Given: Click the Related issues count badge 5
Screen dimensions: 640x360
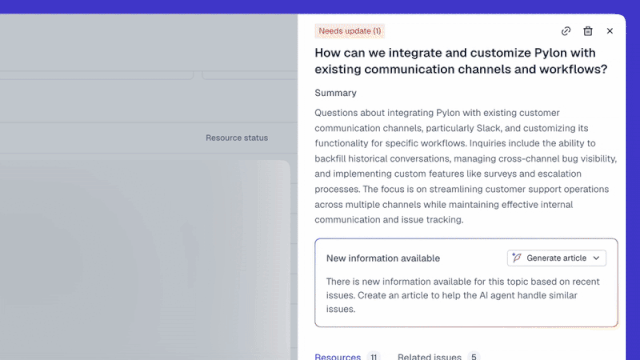Looking at the screenshot, I should tap(474, 356).
